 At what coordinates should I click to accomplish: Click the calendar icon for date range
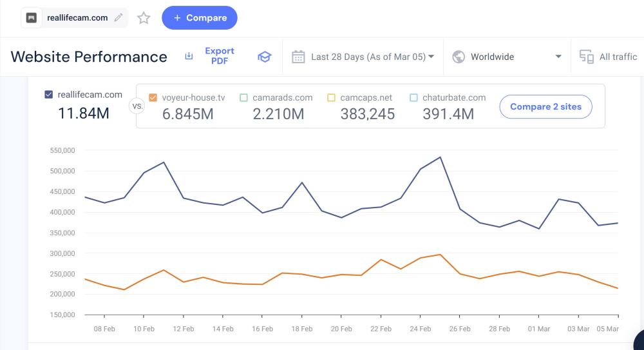pyautogui.click(x=298, y=57)
